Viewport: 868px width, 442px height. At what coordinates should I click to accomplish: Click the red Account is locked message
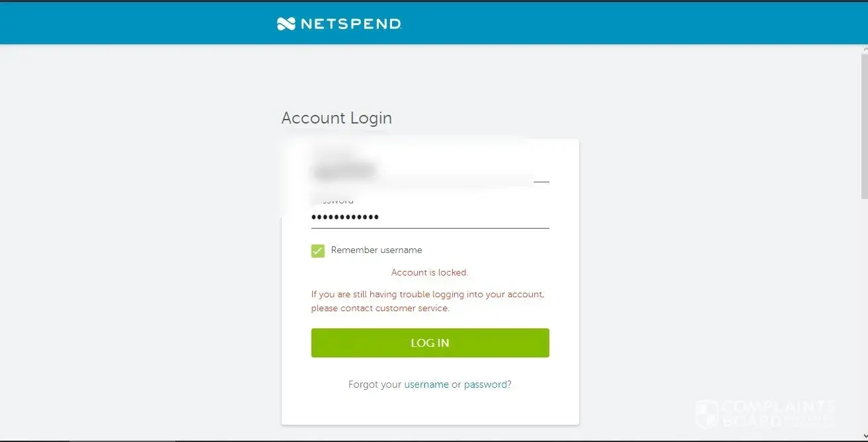coord(430,272)
